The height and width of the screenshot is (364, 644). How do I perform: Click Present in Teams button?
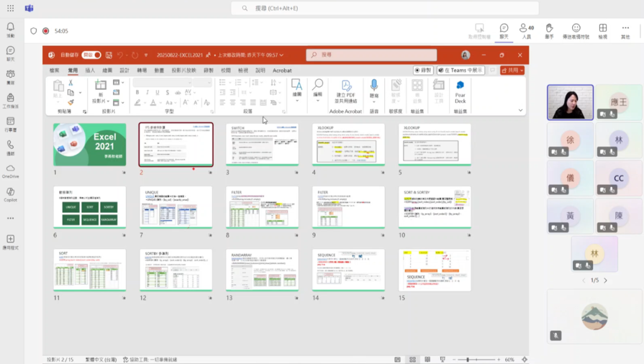pos(461,71)
